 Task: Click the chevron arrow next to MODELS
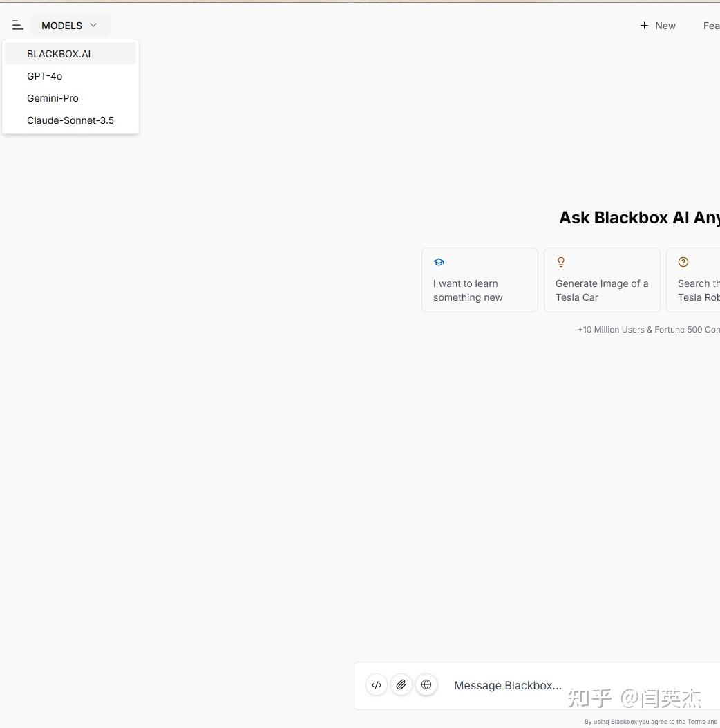(93, 25)
